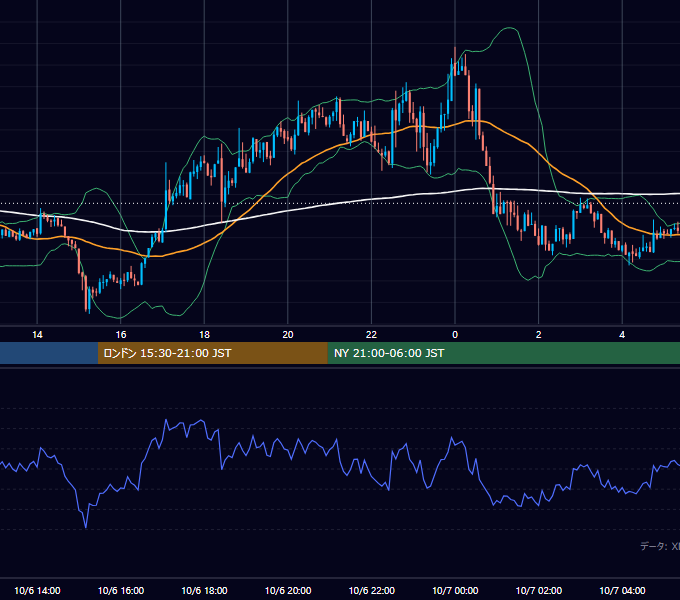
Task: Click the 10/6 14:00 date label
Action: point(37,590)
